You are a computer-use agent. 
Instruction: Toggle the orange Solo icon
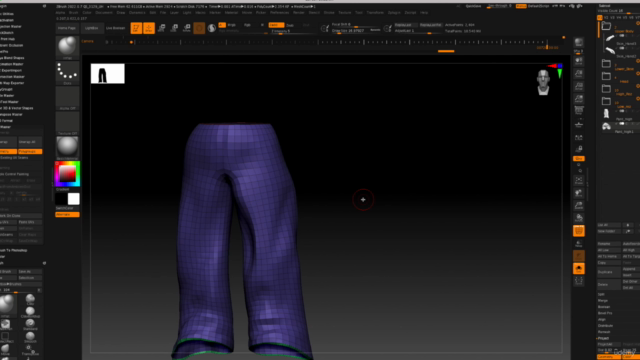[x=579, y=269]
